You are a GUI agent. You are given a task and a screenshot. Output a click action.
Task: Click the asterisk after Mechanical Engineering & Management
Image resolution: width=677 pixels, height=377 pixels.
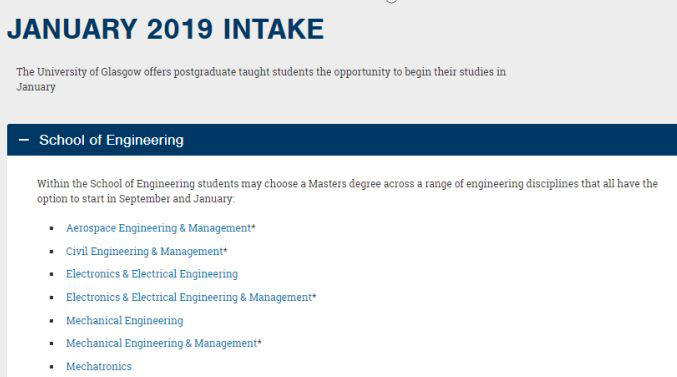(259, 341)
